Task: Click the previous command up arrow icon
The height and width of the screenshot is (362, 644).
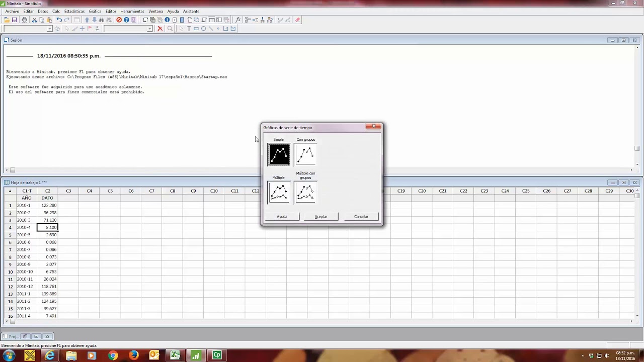Action: [x=87, y=20]
